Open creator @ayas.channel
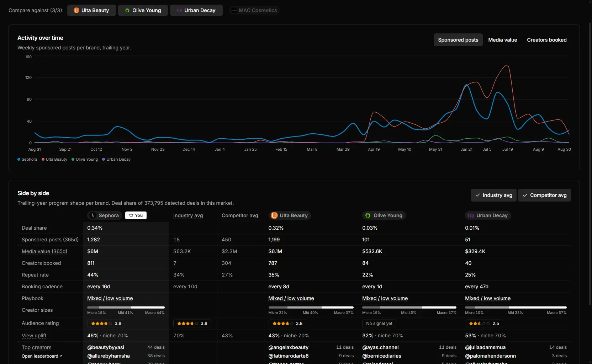The image size is (592, 364). (x=380, y=347)
